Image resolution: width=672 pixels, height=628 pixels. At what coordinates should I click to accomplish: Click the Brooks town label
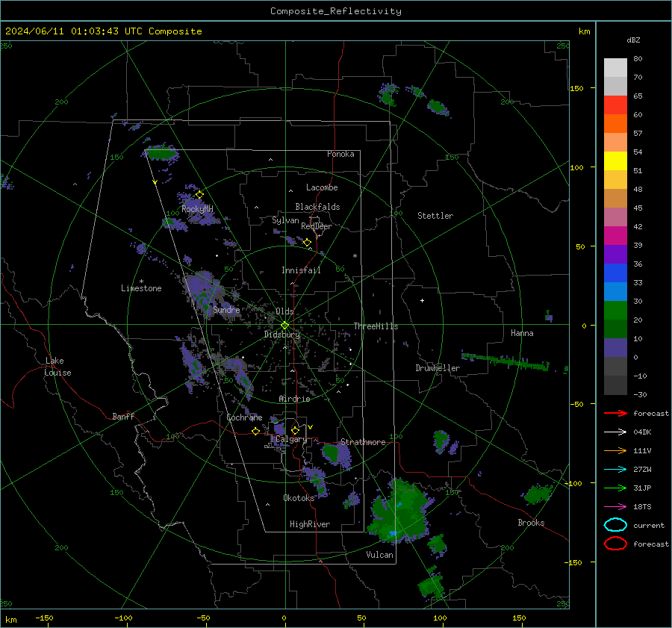point(531,523)
